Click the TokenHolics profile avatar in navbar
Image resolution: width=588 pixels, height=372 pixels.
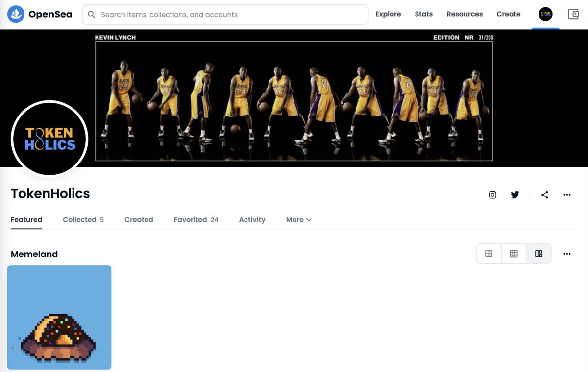click(x=545, y=14)
